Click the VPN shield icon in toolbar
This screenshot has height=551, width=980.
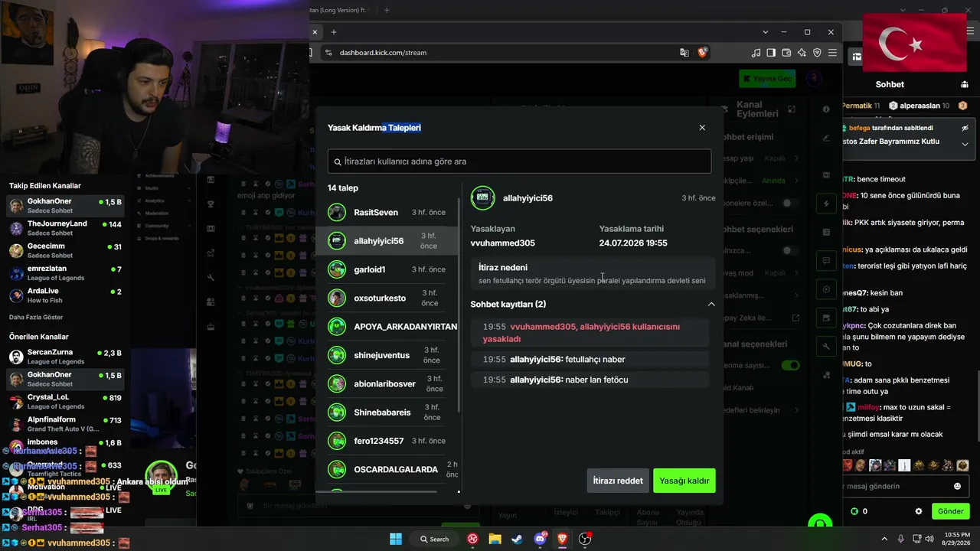817,53
